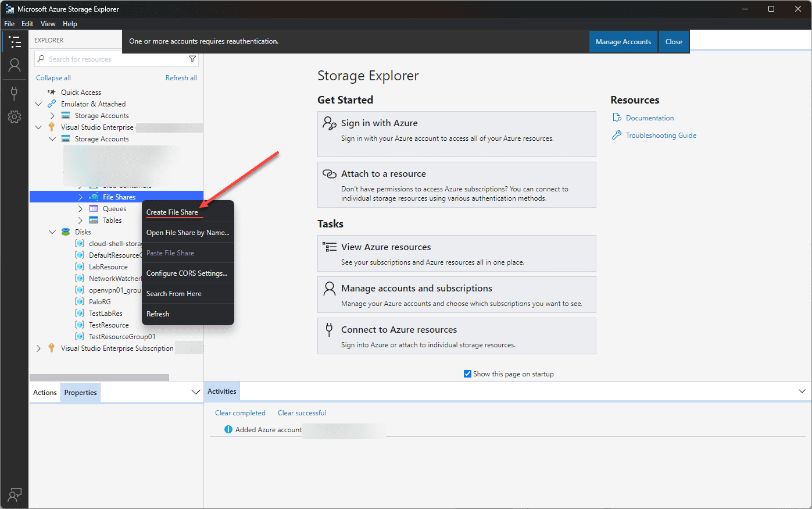Expand the Tables node chevron

coord(80,220)
